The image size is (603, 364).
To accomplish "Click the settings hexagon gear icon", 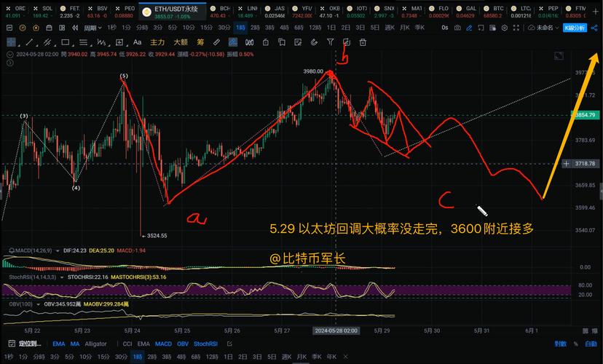I will coord(505,28).
